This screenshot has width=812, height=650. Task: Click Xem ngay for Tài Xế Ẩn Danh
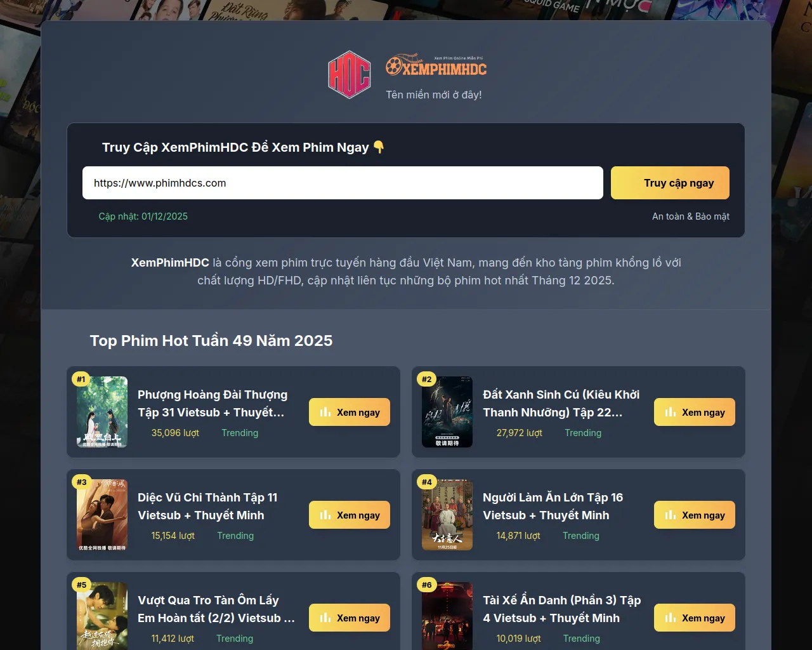[x=695, y=618]
